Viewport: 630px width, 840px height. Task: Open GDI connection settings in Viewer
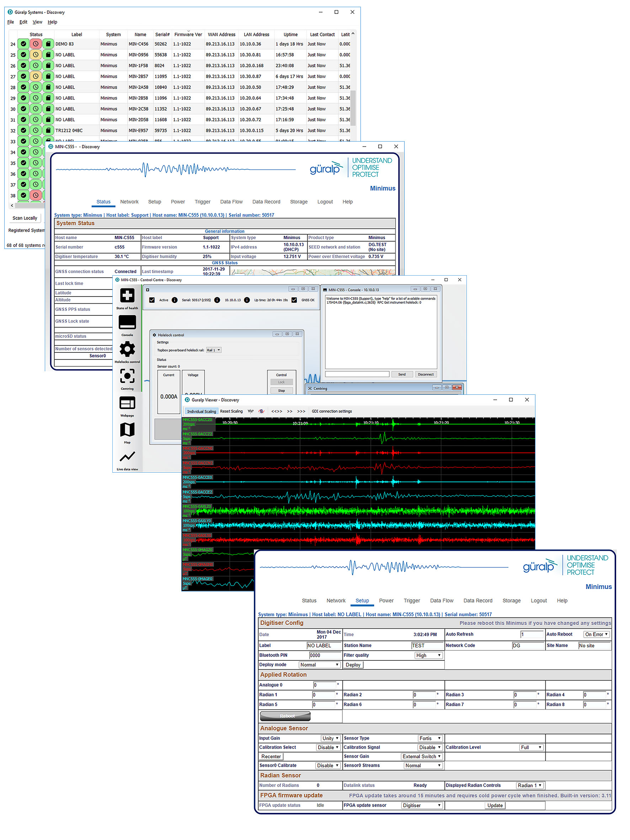tap(331, 411)
